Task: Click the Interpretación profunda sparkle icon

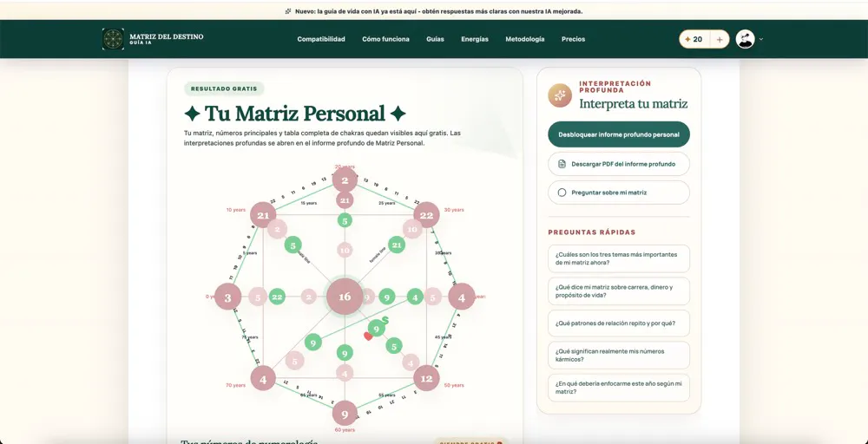Action: tap(560, 95)
